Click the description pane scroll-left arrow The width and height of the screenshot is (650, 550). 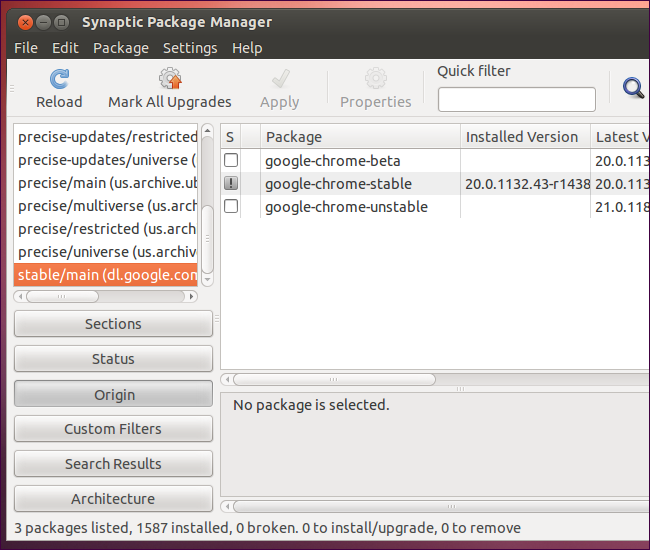pos(227,506)
